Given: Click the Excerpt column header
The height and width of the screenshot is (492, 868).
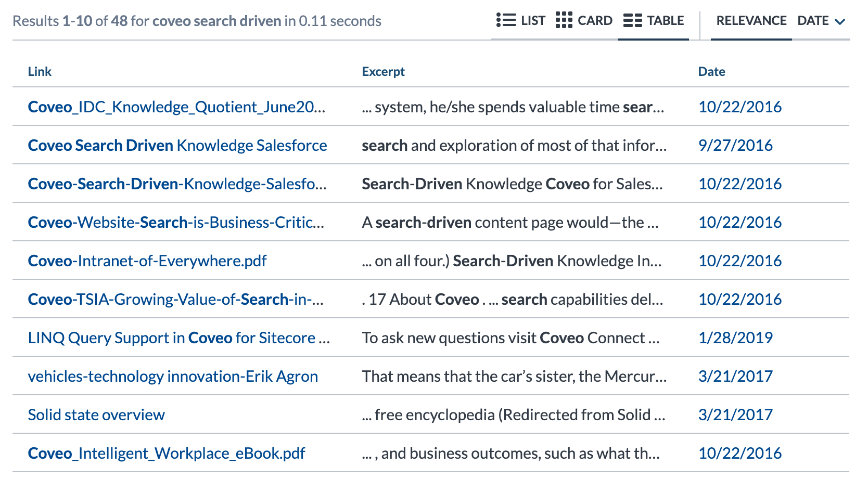Looking at the screenshot, I should (x=383, y=71).
